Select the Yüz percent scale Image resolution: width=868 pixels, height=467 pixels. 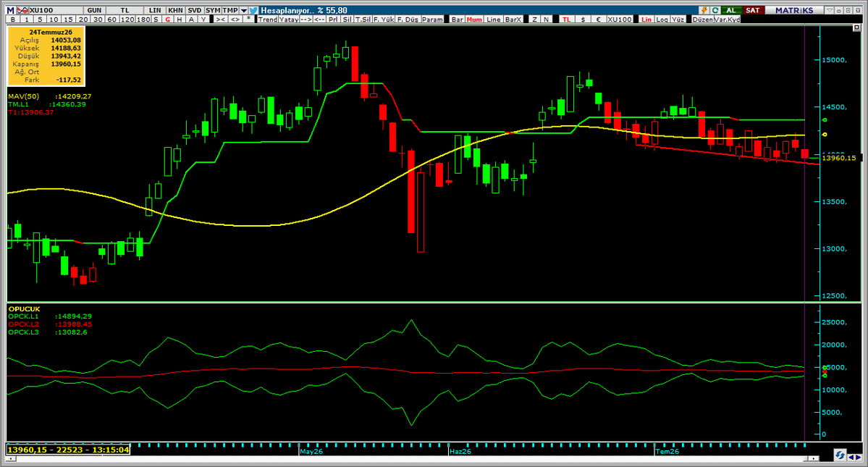[x=678, y=20]
